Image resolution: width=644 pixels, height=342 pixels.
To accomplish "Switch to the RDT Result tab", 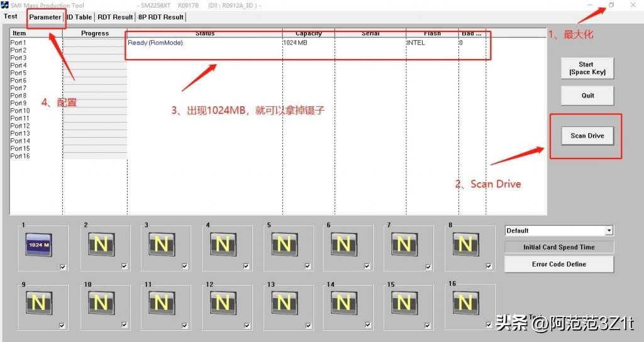I will click(x=115, y=17).
